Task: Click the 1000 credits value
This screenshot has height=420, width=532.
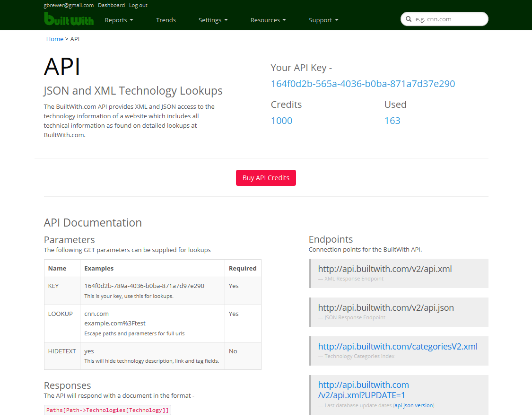Action: 281,121
